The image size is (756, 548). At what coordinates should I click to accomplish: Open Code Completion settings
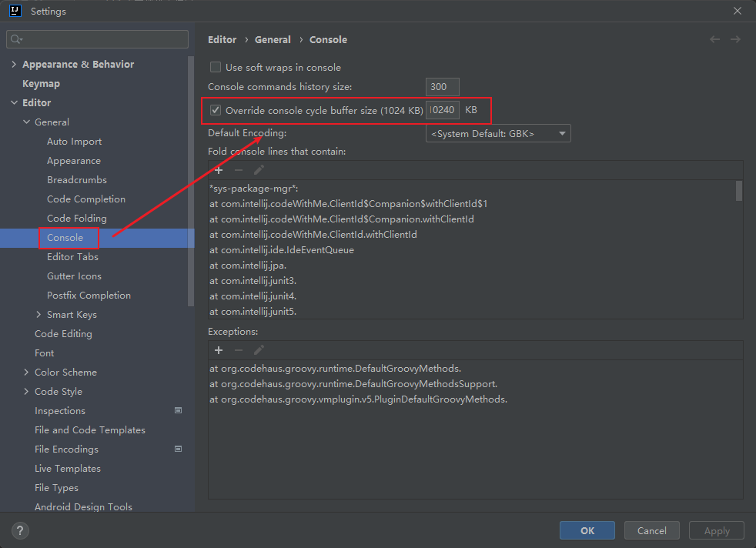pyautogui.click(x=85, y=199)
